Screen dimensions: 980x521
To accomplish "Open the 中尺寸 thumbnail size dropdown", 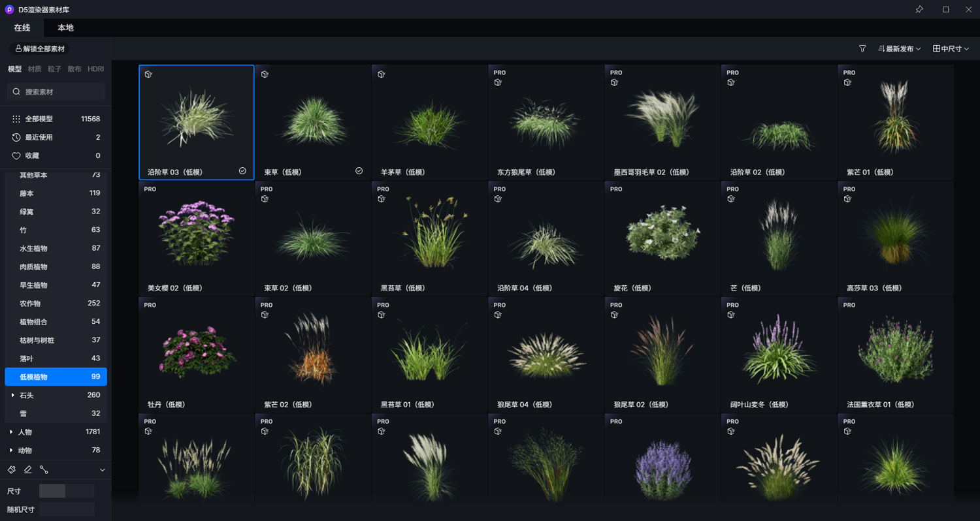I will (951, 49).
